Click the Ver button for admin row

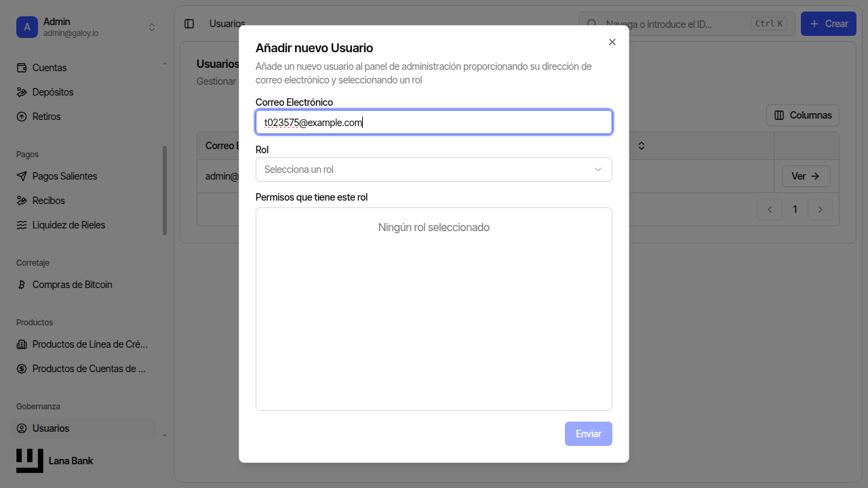(806, 176)
